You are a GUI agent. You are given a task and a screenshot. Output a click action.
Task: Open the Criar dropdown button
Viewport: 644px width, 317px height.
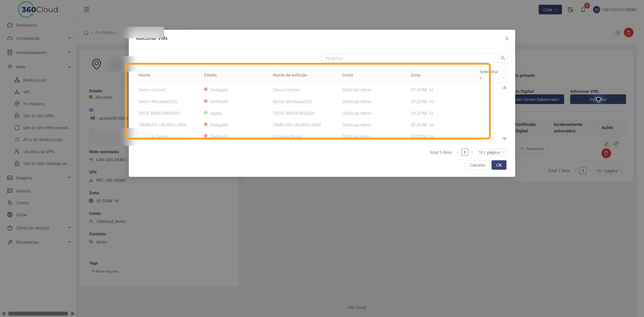pos(550,10)
